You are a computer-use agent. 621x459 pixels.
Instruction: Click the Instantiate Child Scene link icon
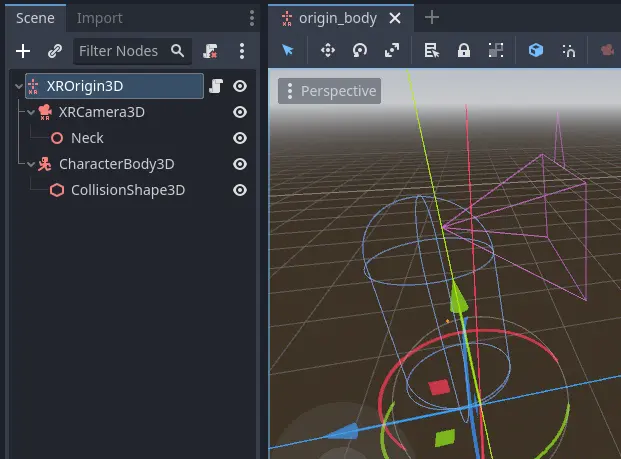(55, 51)
